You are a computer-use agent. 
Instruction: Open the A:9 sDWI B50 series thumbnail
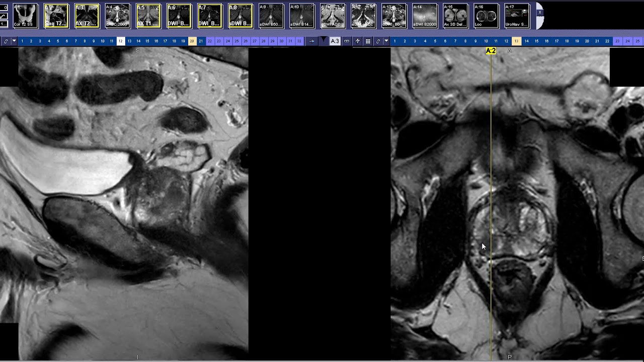(x=271, y=16)
